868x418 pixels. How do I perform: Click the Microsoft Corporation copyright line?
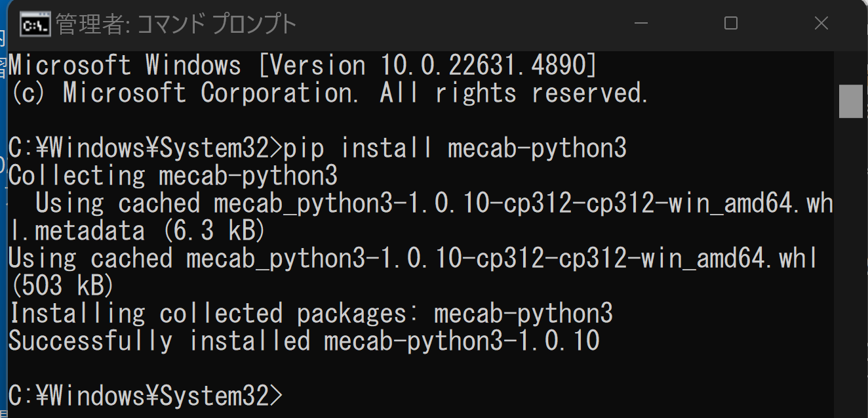click(329, 93)
